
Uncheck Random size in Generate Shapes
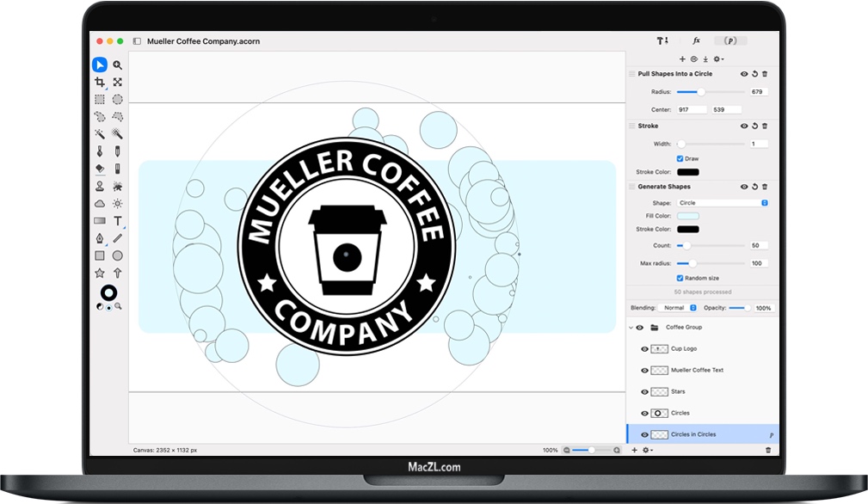click(x=680, y=278)
